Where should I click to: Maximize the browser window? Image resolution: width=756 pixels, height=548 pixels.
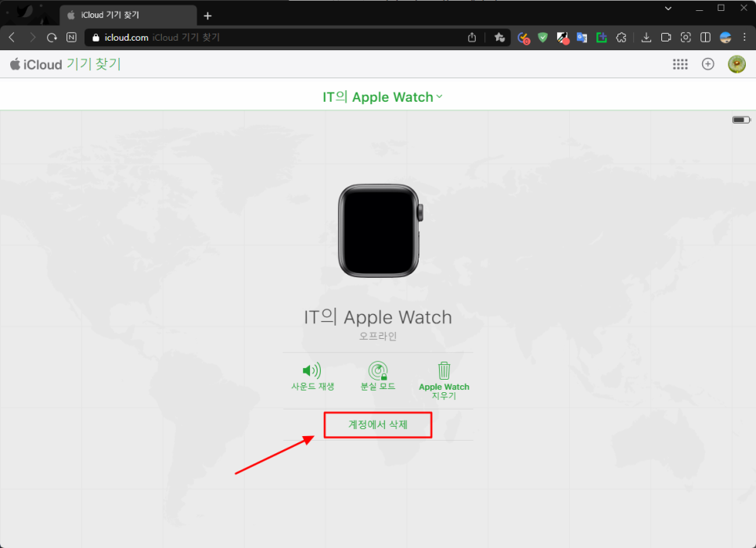point(721,8)
